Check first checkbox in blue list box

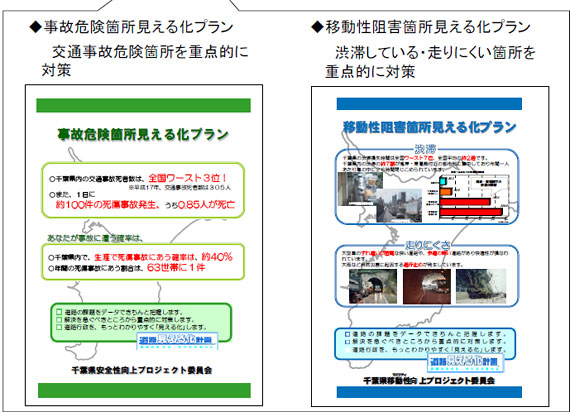pos(348,334)
